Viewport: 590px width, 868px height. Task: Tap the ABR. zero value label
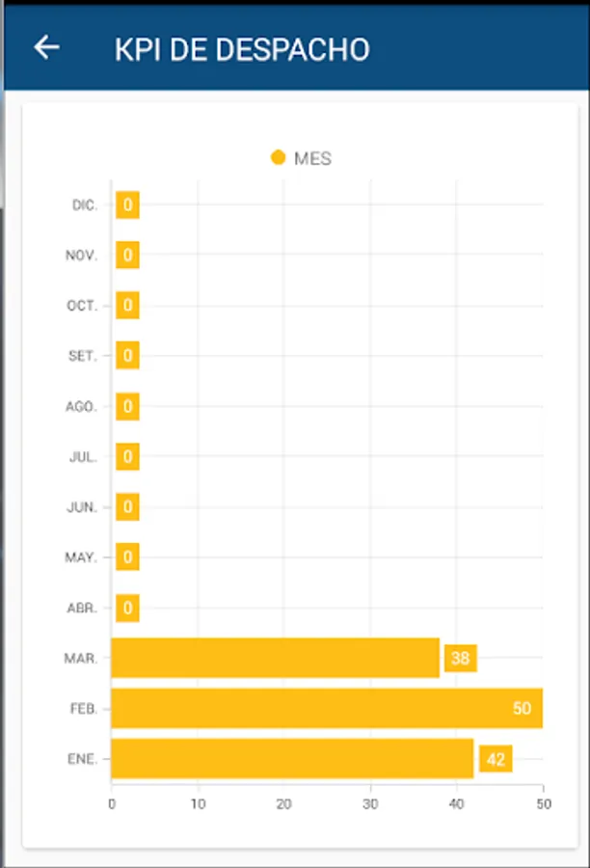click(127, 609)
